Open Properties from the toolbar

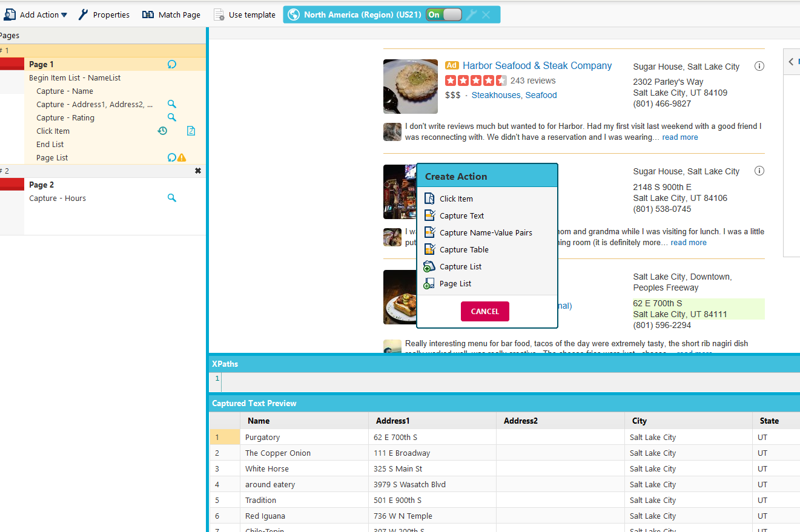pos(104,15)
